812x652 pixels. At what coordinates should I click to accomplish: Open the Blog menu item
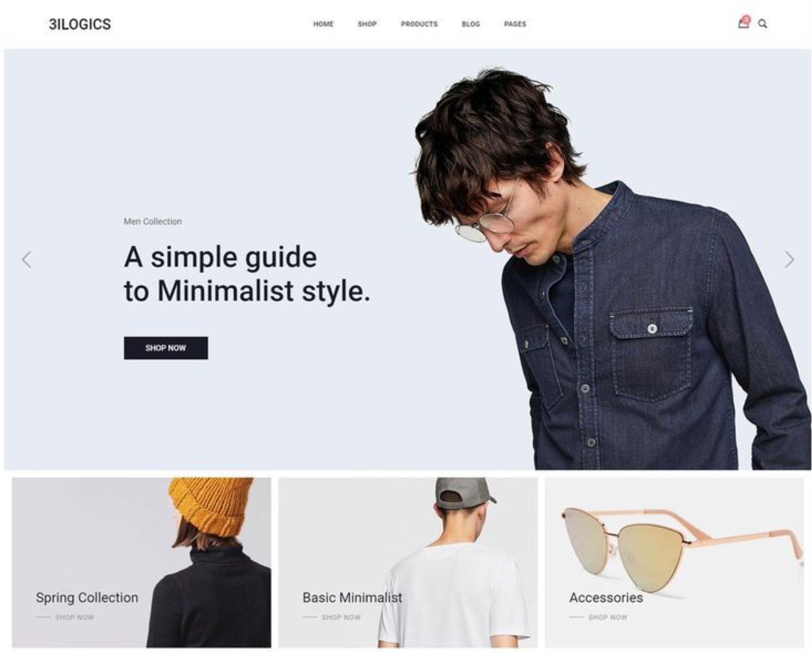471,24
